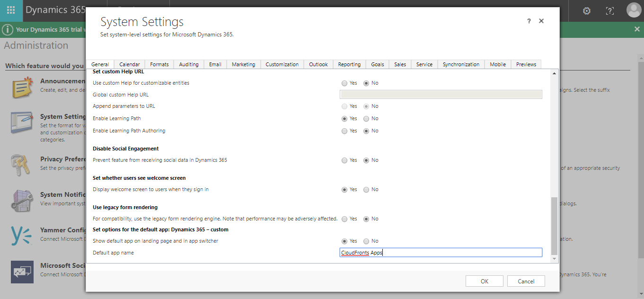Click the "Use legacy form rendering" heading
Image resolution: width=644 pixels, height=299 pixels.
125,207
